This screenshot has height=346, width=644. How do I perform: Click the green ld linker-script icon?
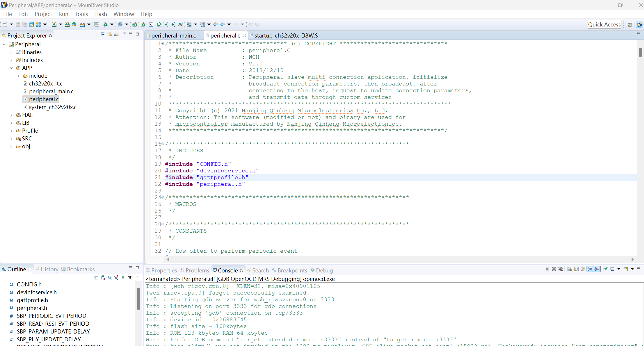pos(135,24)
